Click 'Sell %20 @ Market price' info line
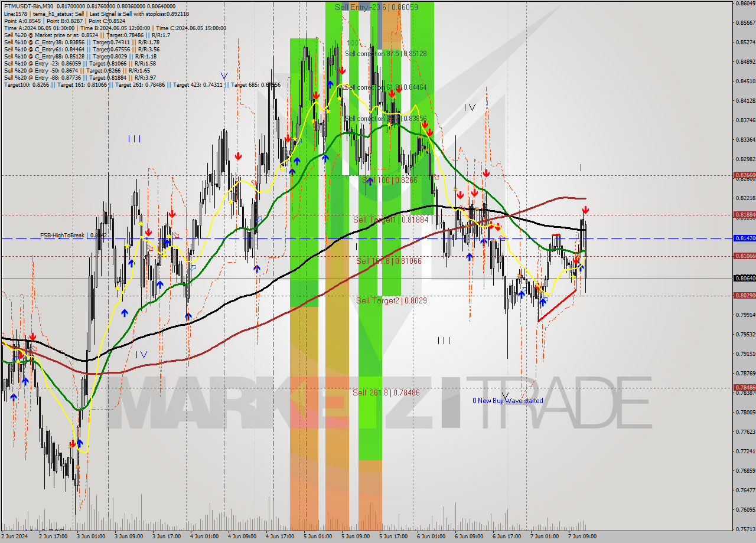 [87, 35]
